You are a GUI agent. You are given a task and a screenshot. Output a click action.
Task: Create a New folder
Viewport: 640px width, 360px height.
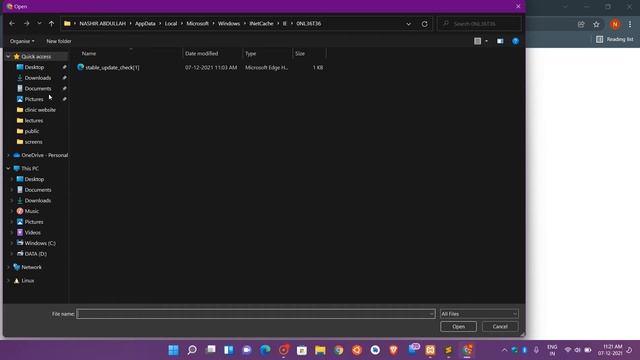59,41
